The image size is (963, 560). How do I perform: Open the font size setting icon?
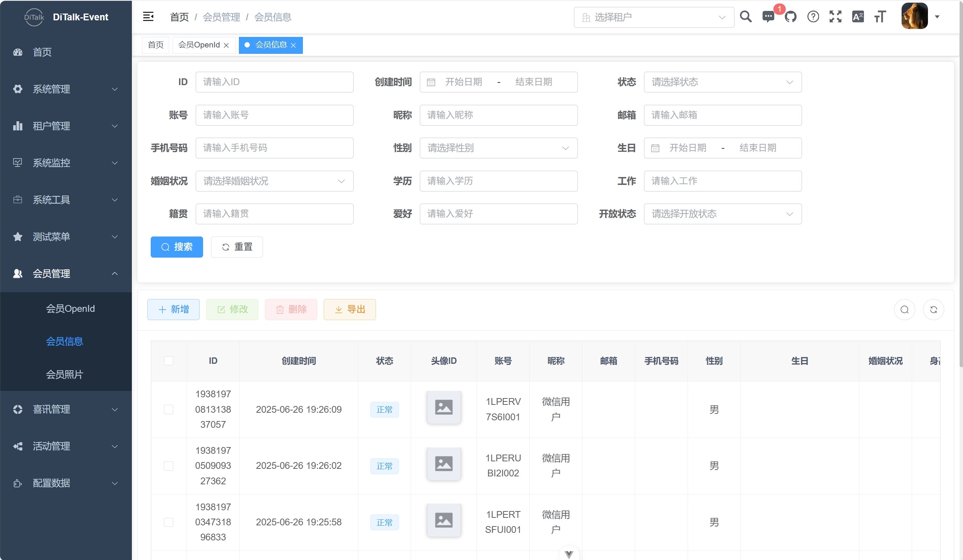(x=880, y=17)
